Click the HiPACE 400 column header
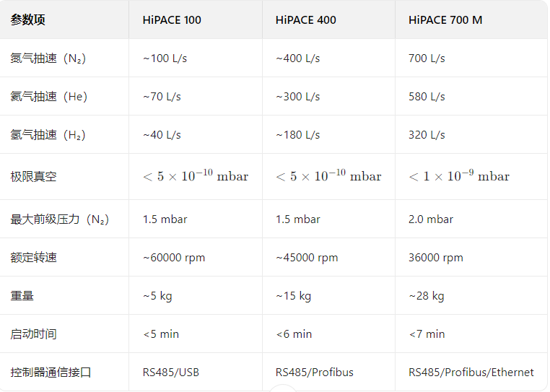This screenshot has height=392, width=550. click(x=305, y=20)
